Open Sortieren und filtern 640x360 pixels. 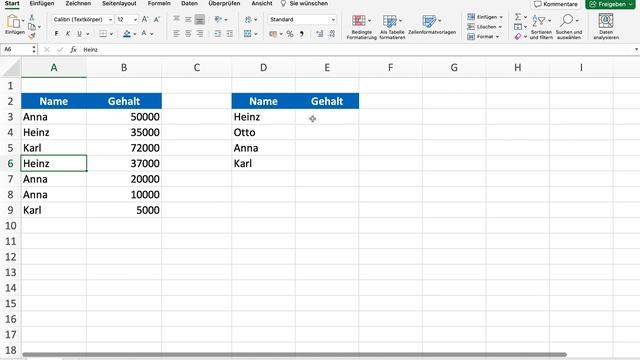(x=541, y=27)
